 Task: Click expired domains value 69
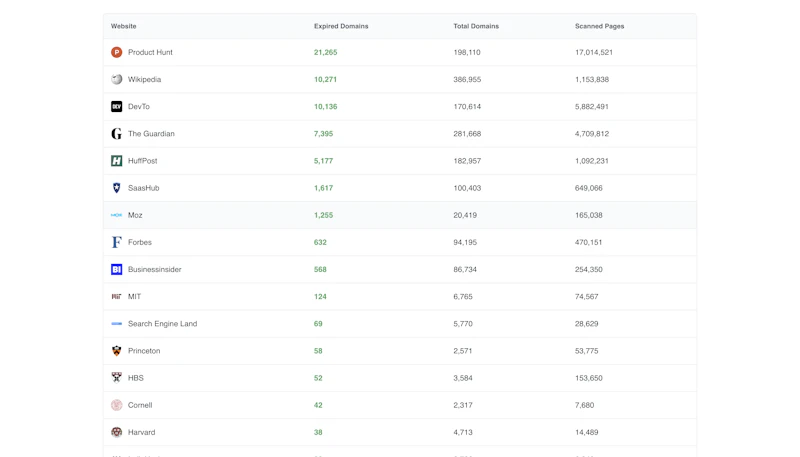point(318,323)
